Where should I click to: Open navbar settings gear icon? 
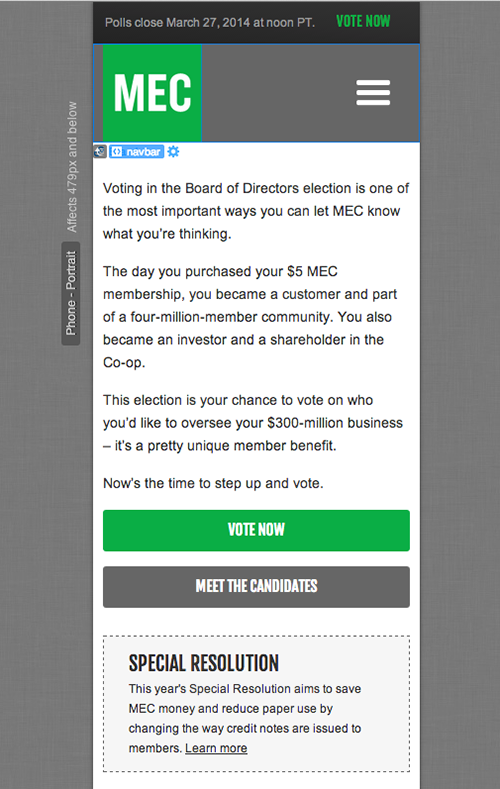tap(173, 151)
